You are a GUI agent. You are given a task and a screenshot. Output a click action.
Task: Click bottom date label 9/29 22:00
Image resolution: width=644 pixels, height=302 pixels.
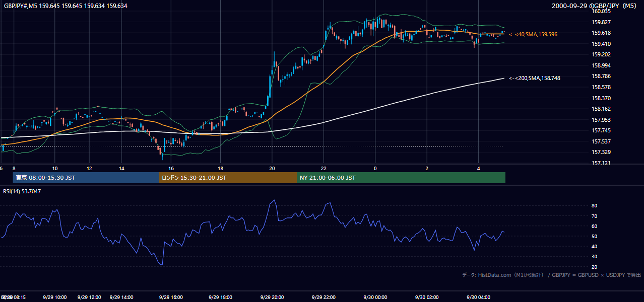pyautogui.click(x=324, y=297)
